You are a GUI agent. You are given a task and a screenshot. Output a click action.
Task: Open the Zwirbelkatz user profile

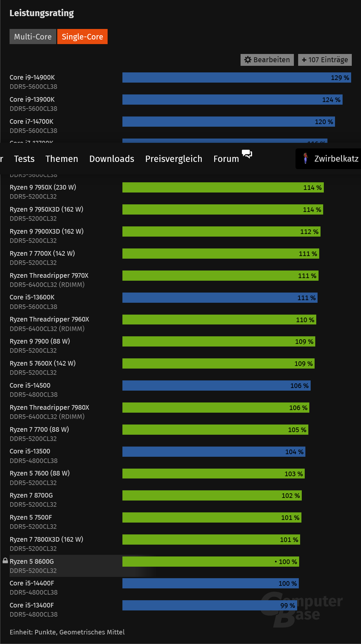tap(328, 159)
